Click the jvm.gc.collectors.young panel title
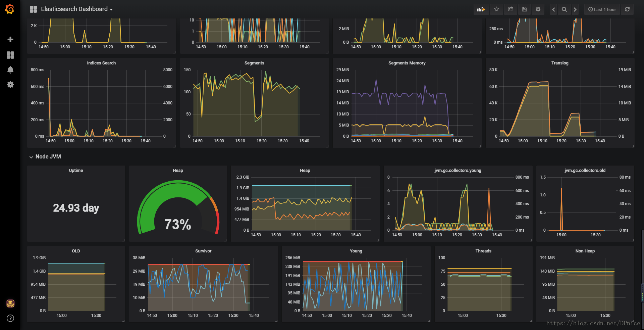Viewport: 644px width, 330px height. [458, 171]
